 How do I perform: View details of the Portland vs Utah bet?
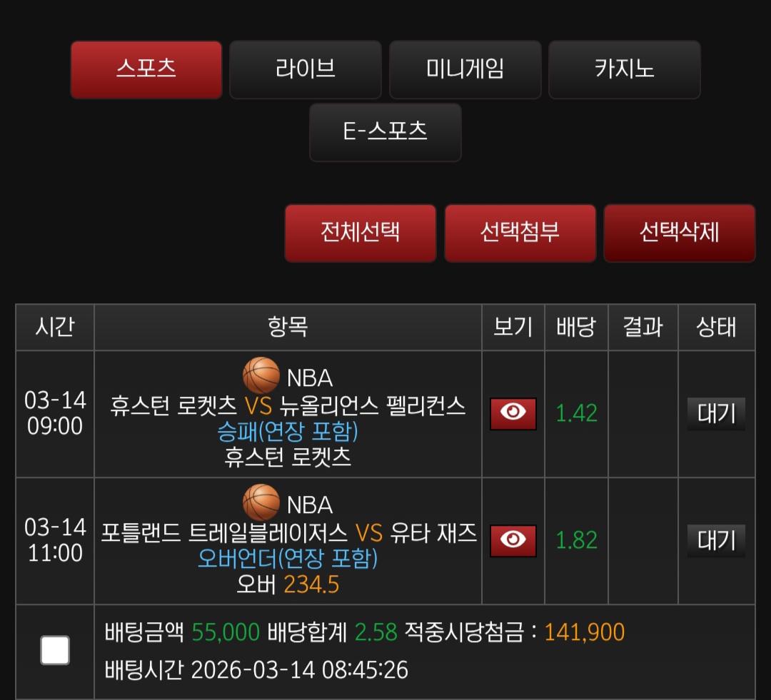pyautogui.click(x=513, y=540)
